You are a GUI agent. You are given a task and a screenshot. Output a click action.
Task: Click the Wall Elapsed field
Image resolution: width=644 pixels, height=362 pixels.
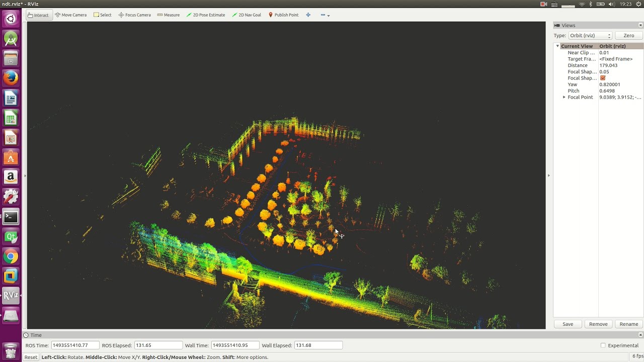tap(318, 345)
